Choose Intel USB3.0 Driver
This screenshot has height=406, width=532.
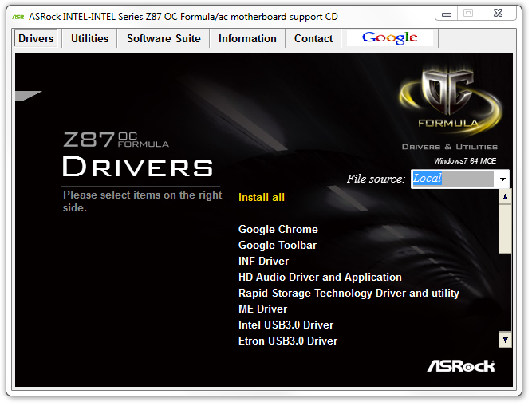coord(286,325)
